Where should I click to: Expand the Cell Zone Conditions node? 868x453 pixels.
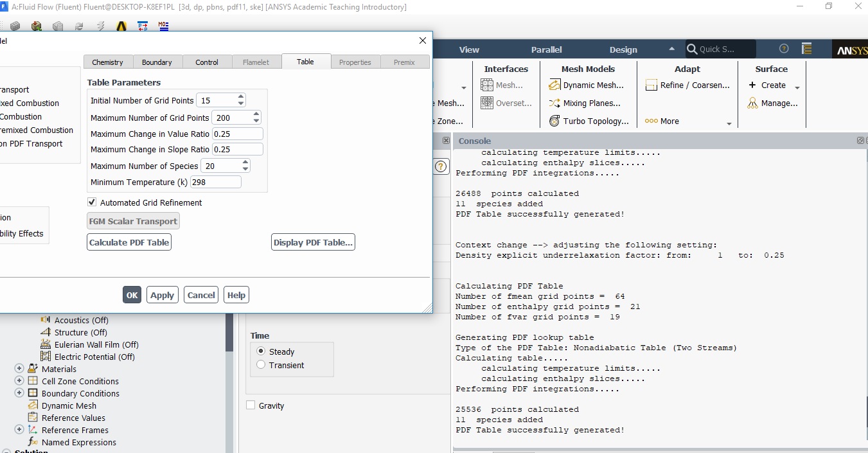[x=19, y=381]
